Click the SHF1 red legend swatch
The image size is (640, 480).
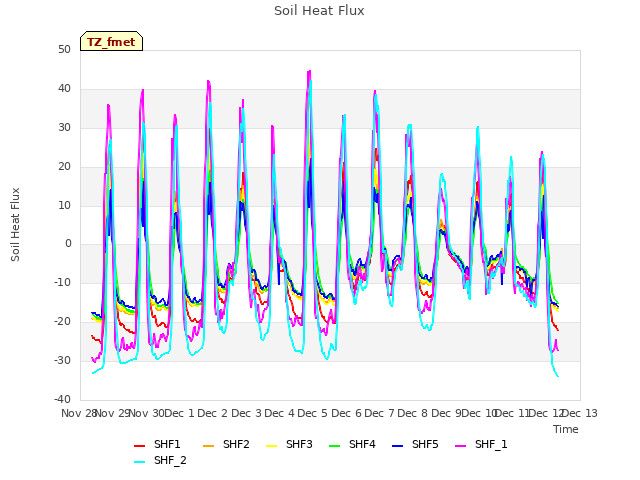click(140, 446)
